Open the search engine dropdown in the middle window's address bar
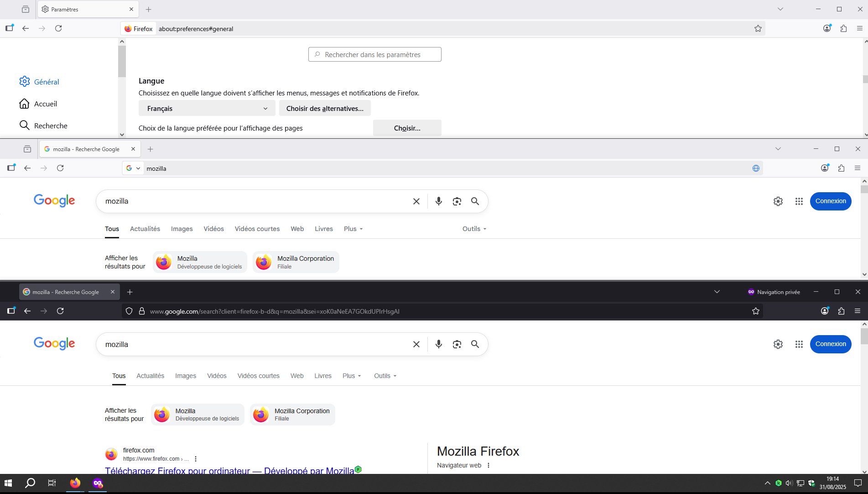The height and width of the screenshot is (494, 868). pos(133,168)
